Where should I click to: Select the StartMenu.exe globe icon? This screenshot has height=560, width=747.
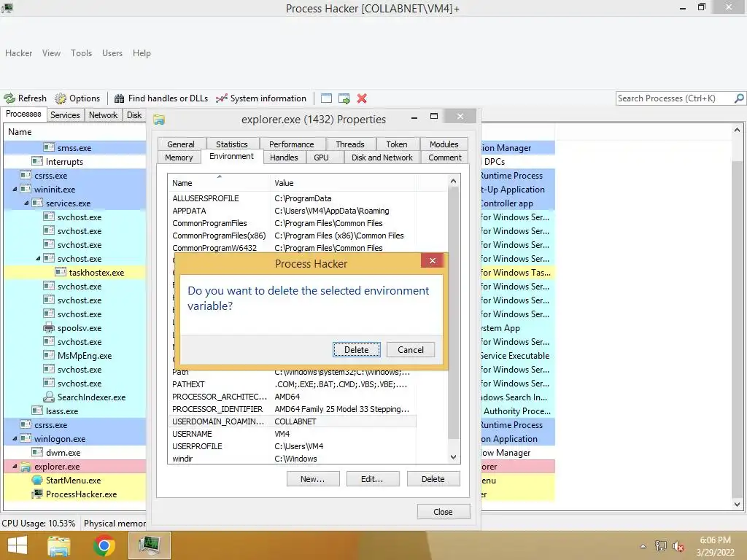coord(37,480)
